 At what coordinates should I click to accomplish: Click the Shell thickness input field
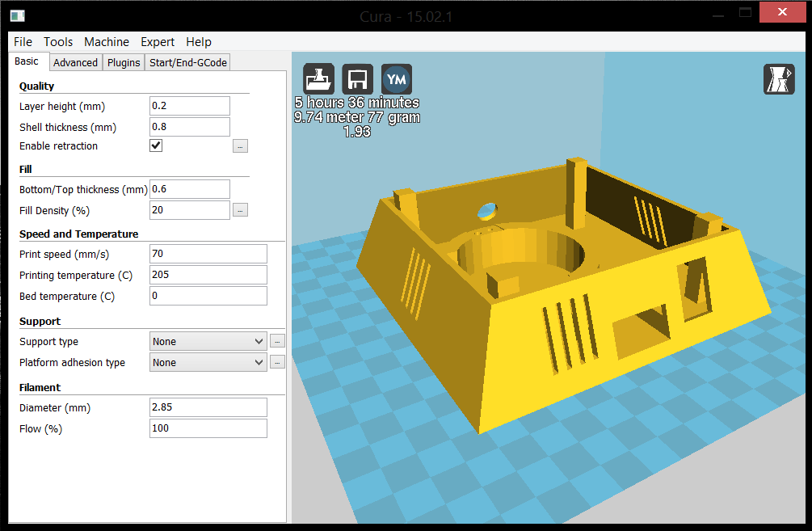190,127
